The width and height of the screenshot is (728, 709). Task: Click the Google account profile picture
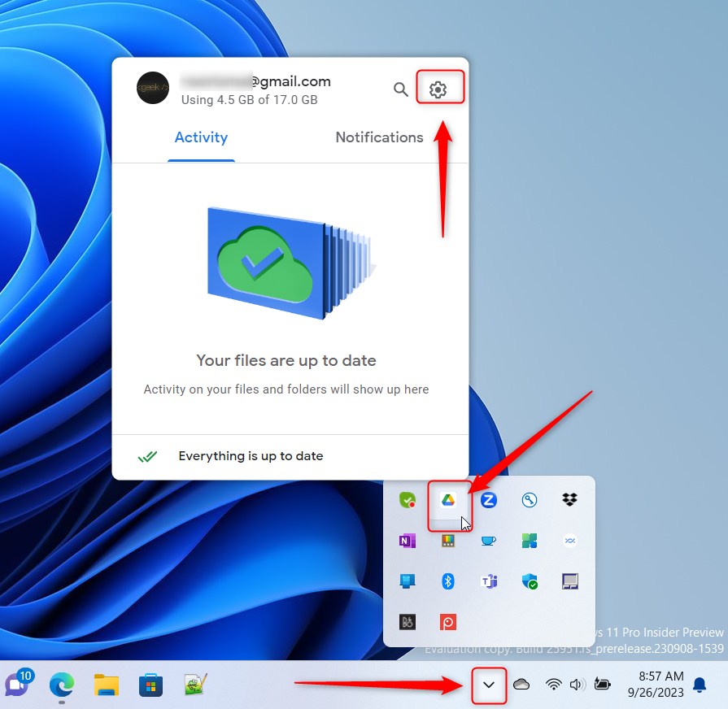pyautogui.click(x=153, y=88)
